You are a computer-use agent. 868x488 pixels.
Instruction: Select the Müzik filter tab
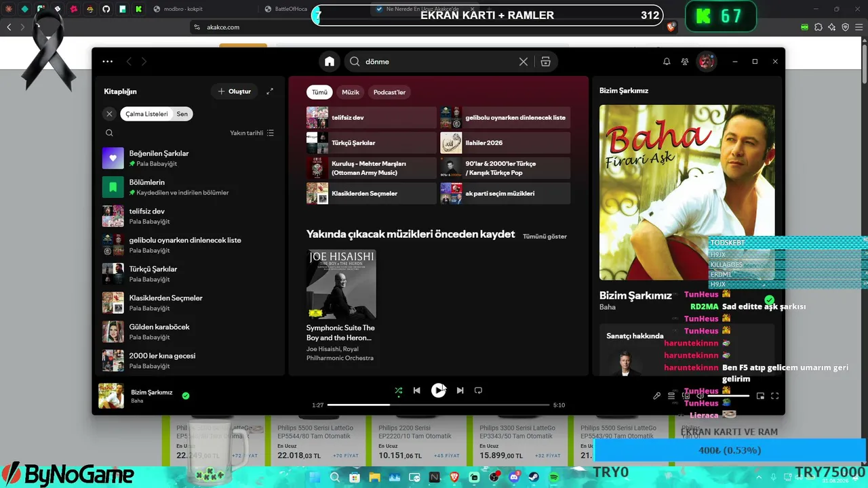point(351,92)
